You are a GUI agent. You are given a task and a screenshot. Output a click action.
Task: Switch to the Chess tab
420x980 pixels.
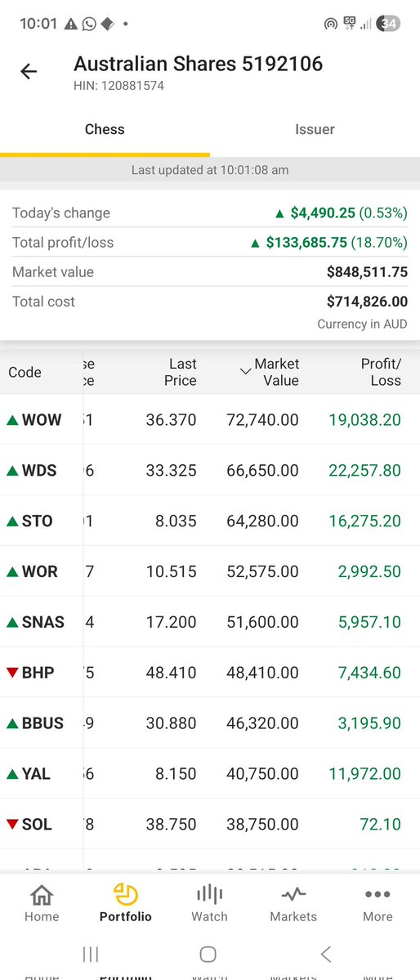(105, 129)
